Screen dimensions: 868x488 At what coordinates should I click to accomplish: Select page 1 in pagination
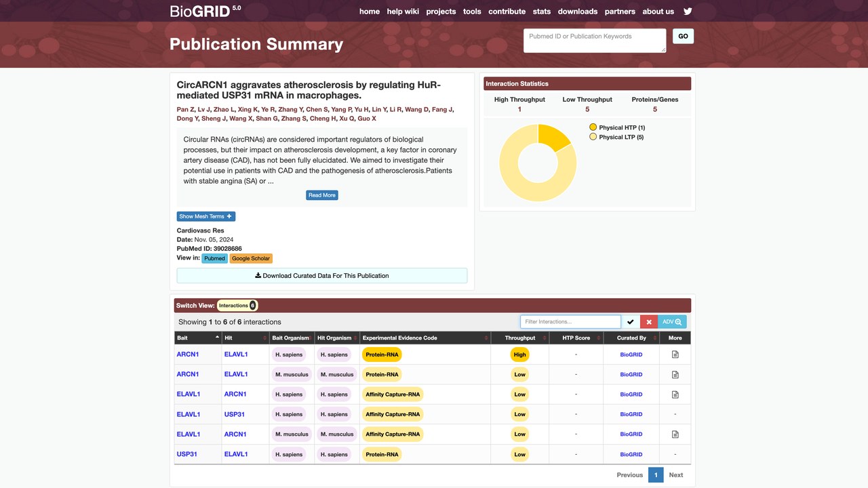click(x=656, y=475)
